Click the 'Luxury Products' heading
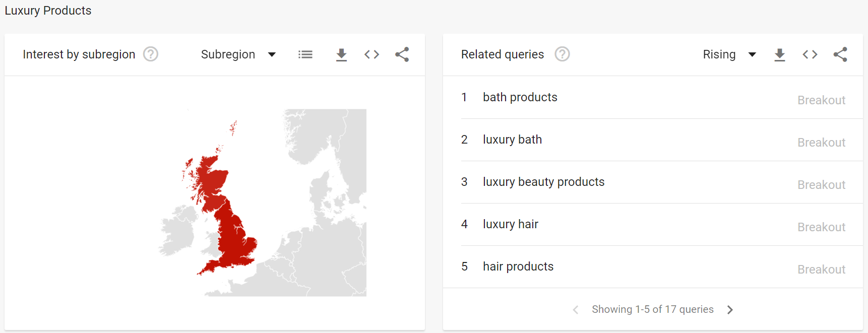Viewport: 868px width, 333px height. pyautogui.click(x=48, y=11)
